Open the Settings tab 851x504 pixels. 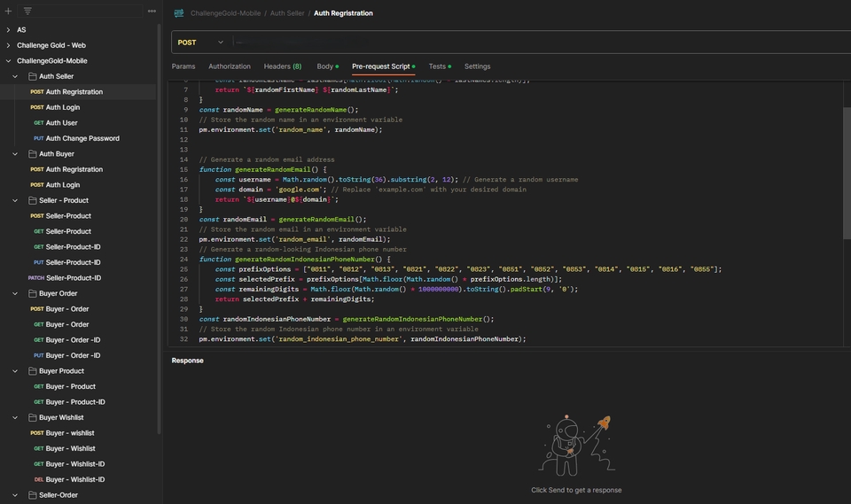click(477, 66)
